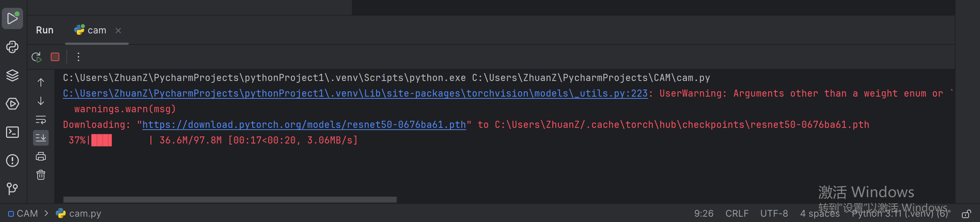Open the more actions three-dot menu

pyautogui.click(x=78, y=57)
